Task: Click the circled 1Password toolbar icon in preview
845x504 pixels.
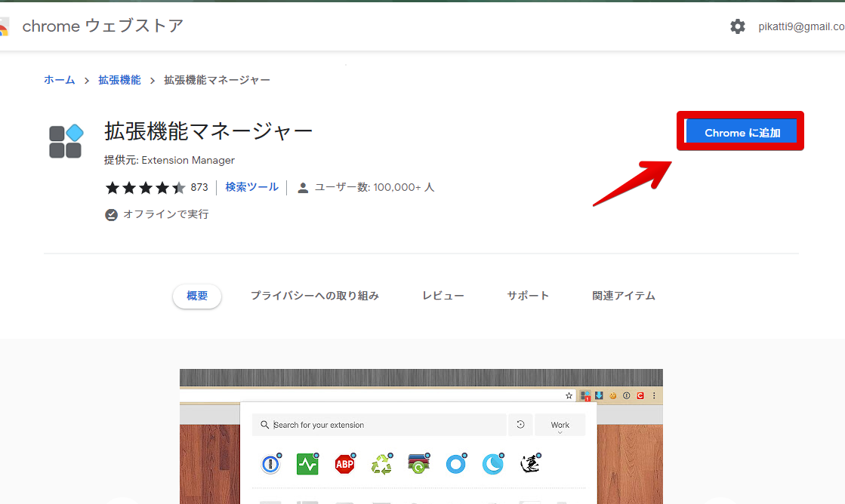Action: [626, 396]
